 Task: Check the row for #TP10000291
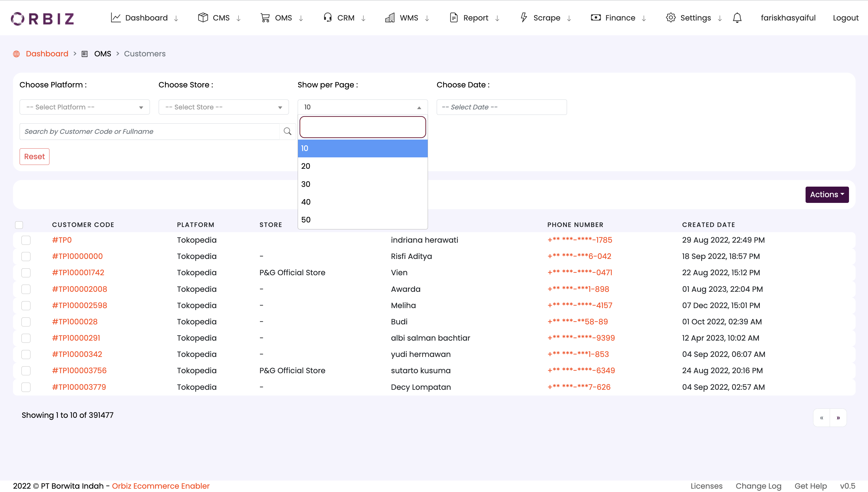tap(26, 338)
